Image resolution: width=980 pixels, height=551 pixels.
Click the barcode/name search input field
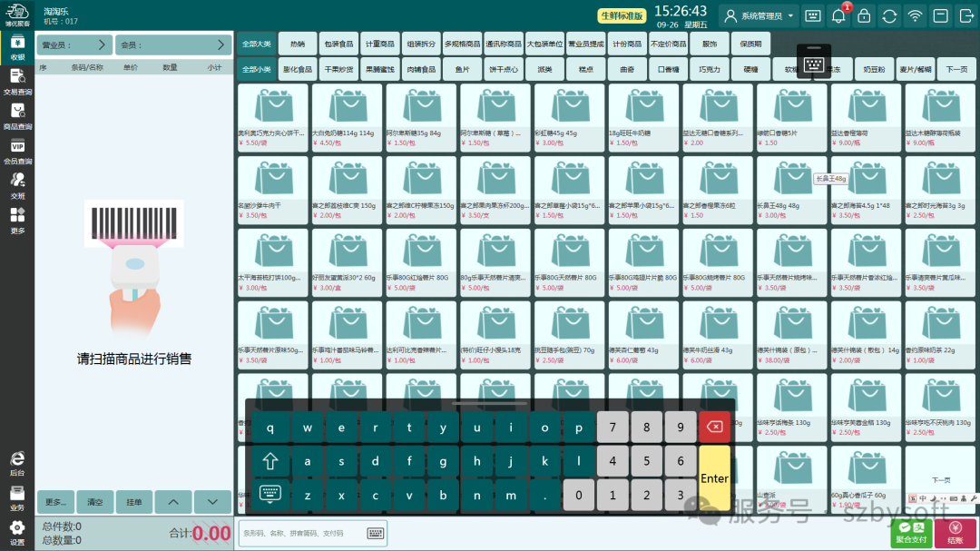[x=312, y=533]
